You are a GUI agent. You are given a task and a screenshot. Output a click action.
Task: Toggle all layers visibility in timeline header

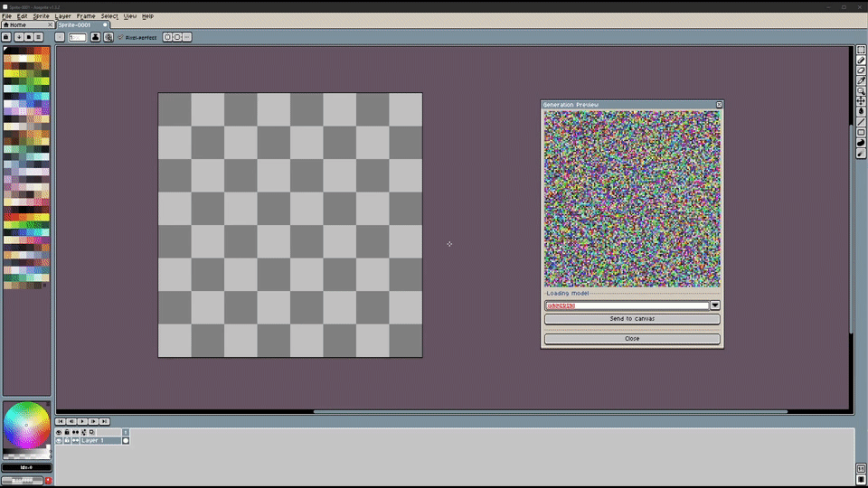(59, 432)
